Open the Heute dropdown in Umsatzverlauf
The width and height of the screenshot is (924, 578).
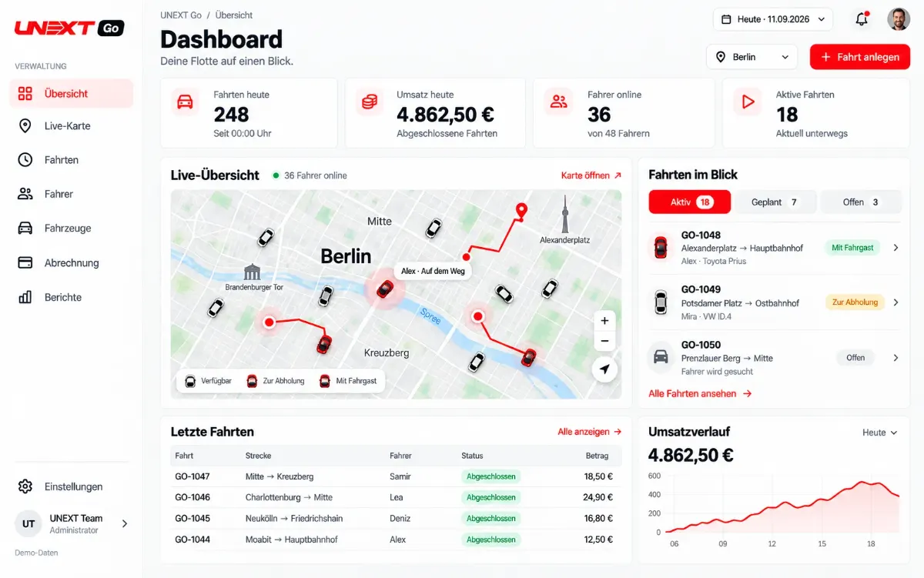click(x=879, y=433)
